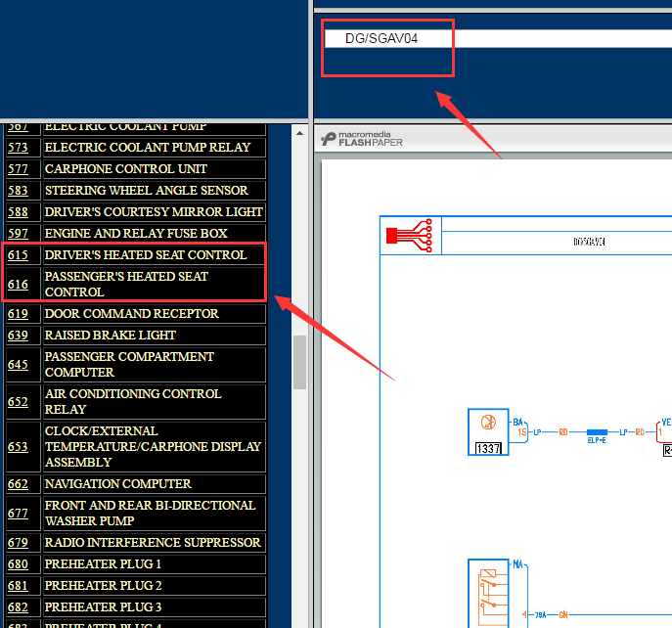
Task: Select 'ELECTRIC COOLANT PUMP RELAY' text
Action: pos(148,148)
